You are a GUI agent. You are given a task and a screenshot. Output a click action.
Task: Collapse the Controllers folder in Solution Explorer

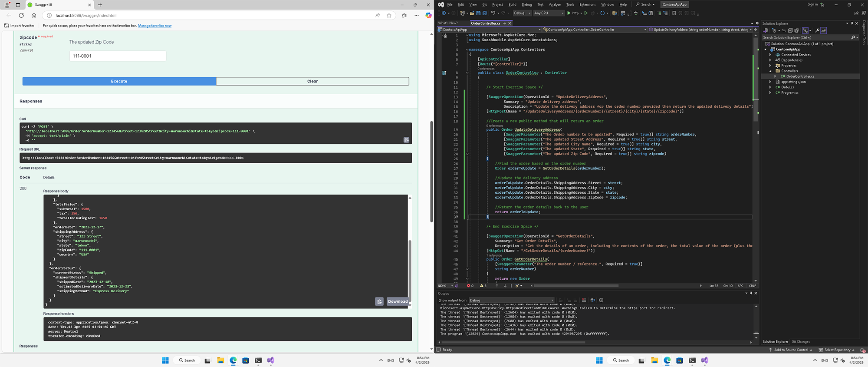click(x=770, y=71)
